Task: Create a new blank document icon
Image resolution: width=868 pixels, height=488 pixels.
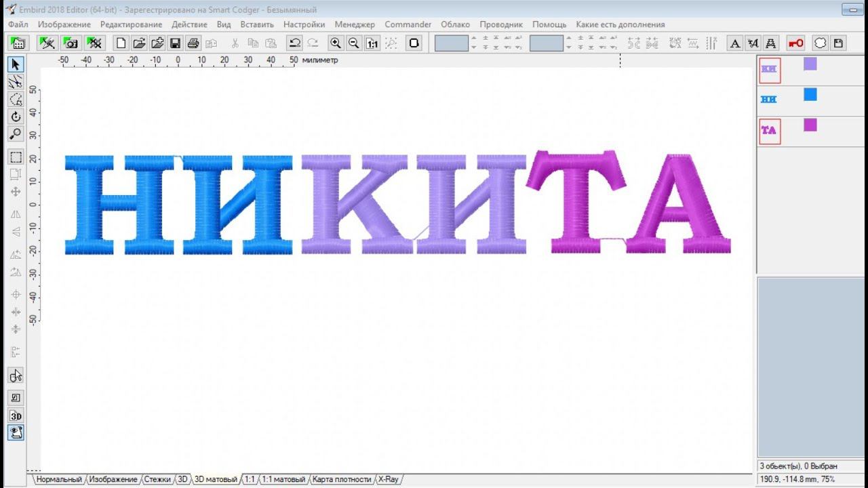Action: [x=121, y=43]
